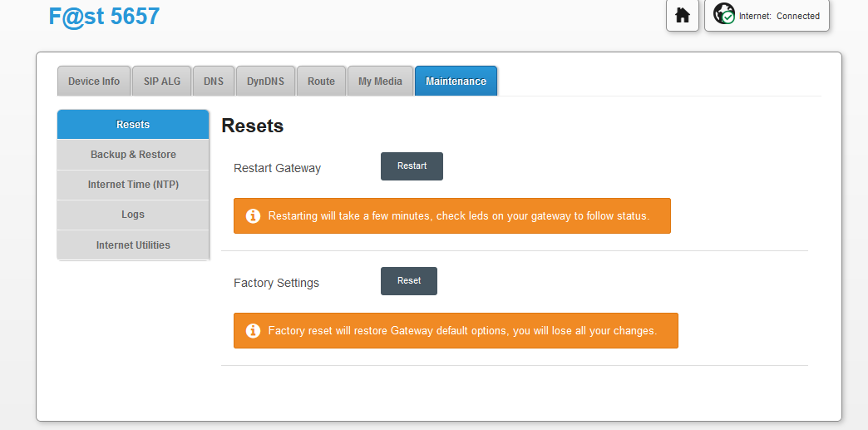Screen dimensions: 868x430
Task: Open the Device Info tab
Action: pos(94,82)
